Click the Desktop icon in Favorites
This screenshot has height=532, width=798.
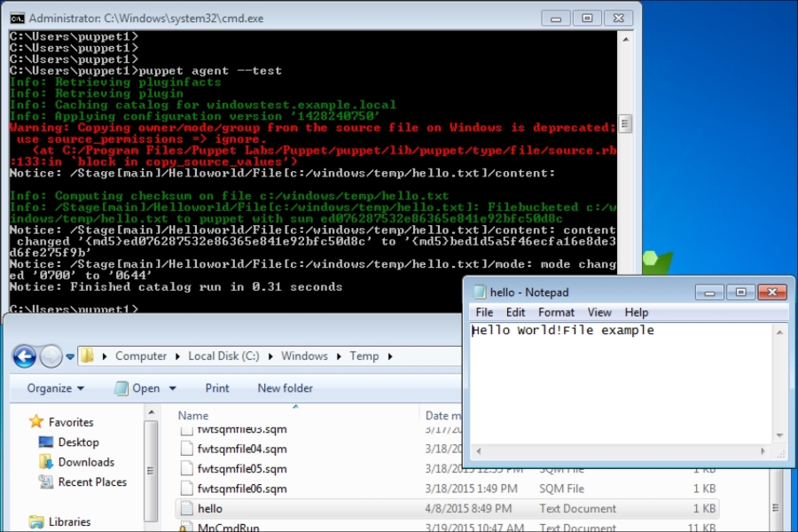pyautogui.click(x=46, y=442)
